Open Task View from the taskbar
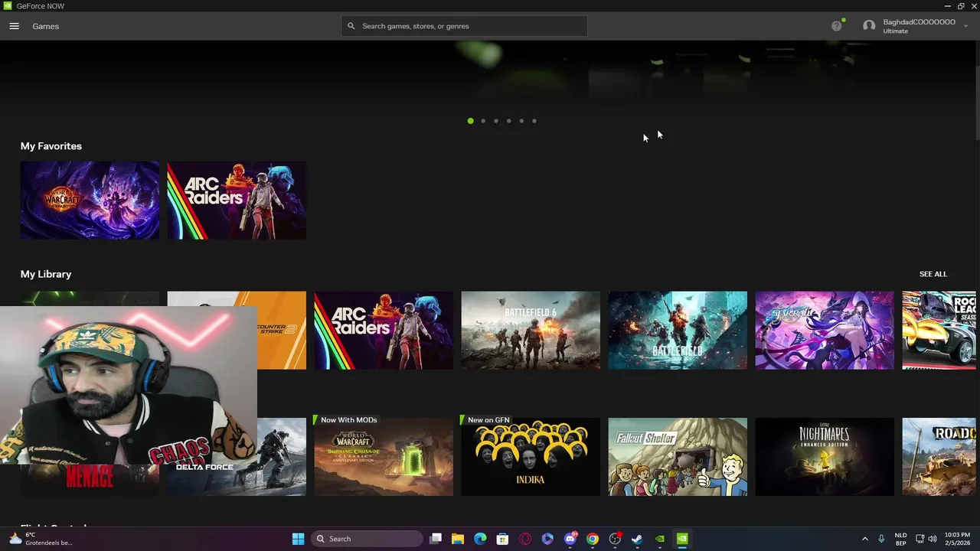Image resolution: width=980 pixels, height=551 pixels. [436, 539]
